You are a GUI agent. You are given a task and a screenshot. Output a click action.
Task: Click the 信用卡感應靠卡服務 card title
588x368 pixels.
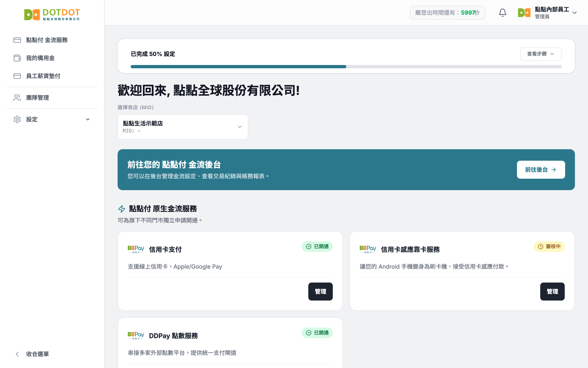point(410,249)
